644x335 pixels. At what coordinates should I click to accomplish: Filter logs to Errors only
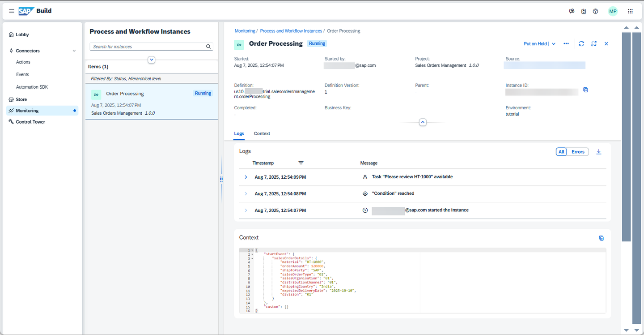coord(578,152)
